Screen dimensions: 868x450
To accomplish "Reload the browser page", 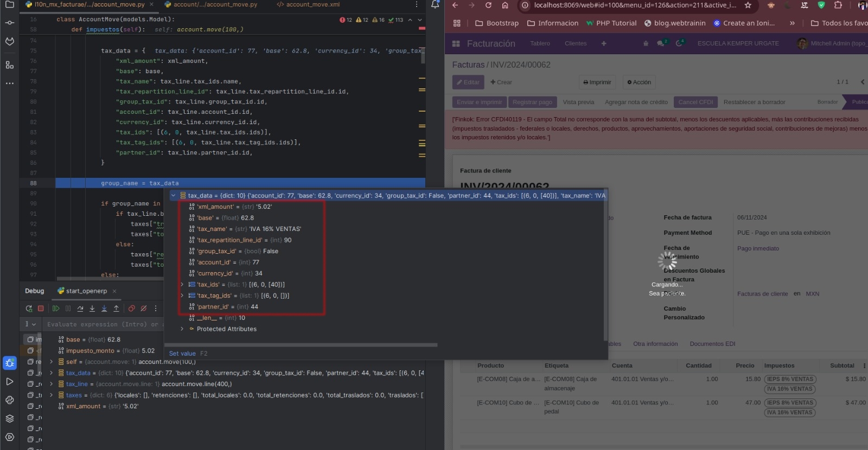I will 488,5.
